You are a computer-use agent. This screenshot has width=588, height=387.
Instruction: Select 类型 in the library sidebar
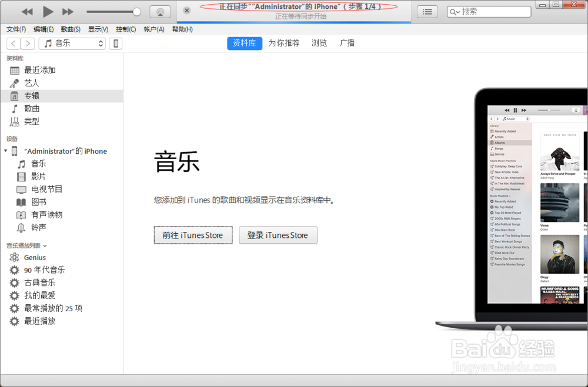(x=62, y=122)
